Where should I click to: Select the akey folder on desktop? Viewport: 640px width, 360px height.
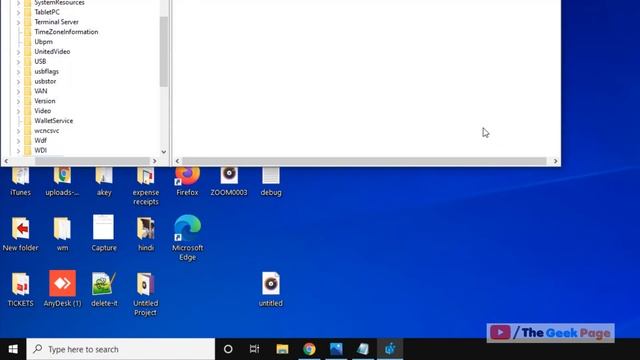(x=104, y=182)
